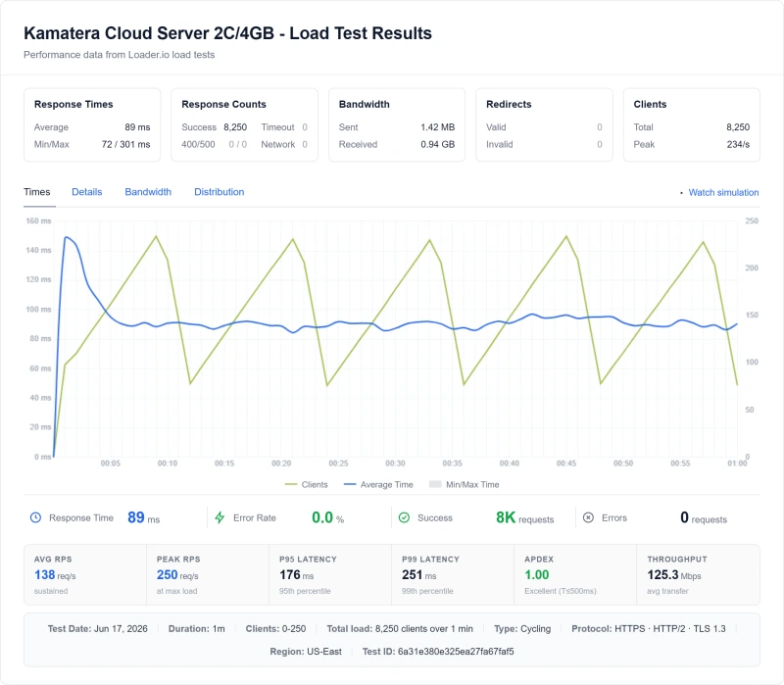Select the Times tab
The width and height of the screenshot is (784, 685).
pyautogui.click(x=37, y=192)
